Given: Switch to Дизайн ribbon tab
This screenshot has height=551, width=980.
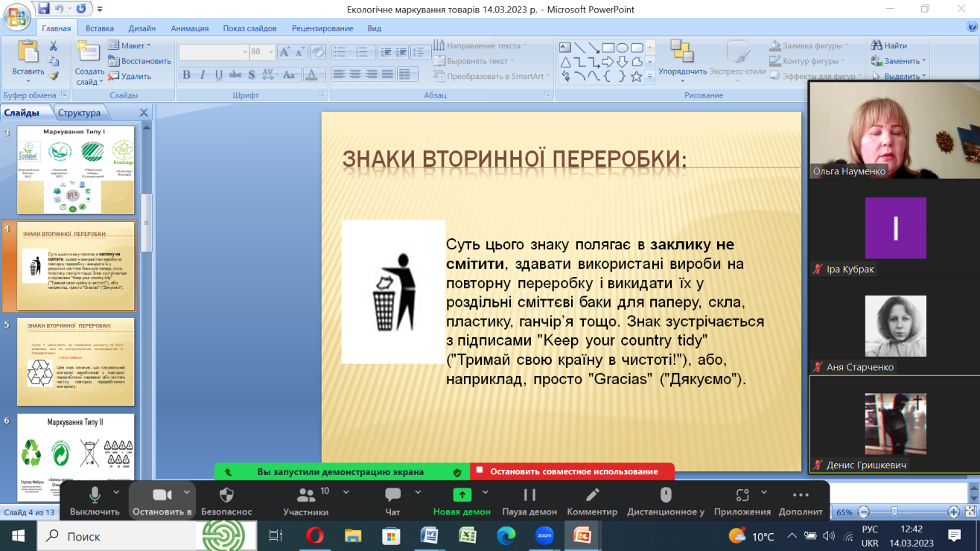Looking at the screenshot, I should click(142, 28).
